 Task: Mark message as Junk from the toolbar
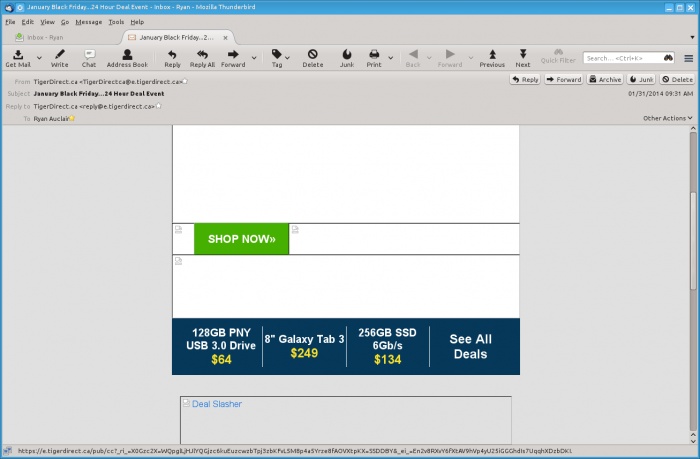click(x=346, y=57)
